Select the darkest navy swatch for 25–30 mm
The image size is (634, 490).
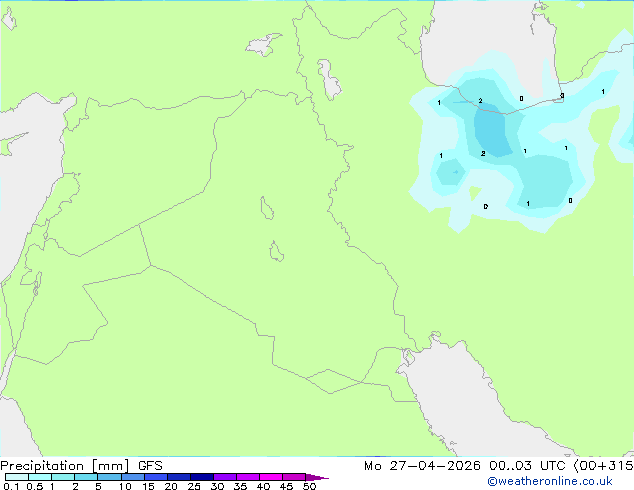(x=202, y=477)
